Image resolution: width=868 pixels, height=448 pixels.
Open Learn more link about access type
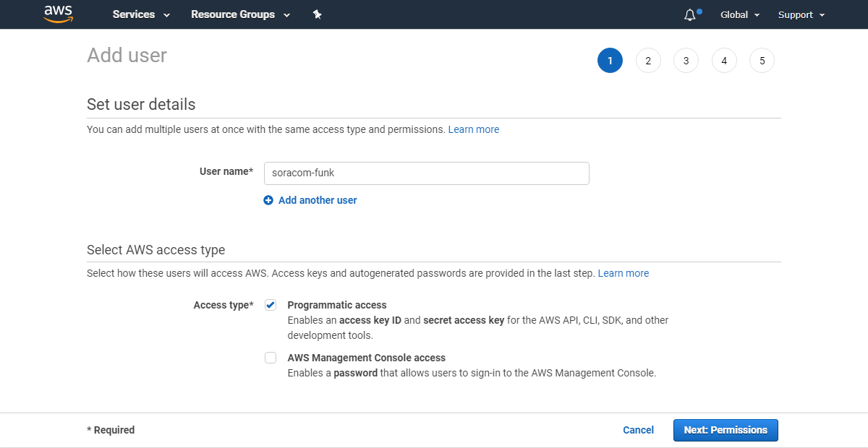tap(623, 273)
